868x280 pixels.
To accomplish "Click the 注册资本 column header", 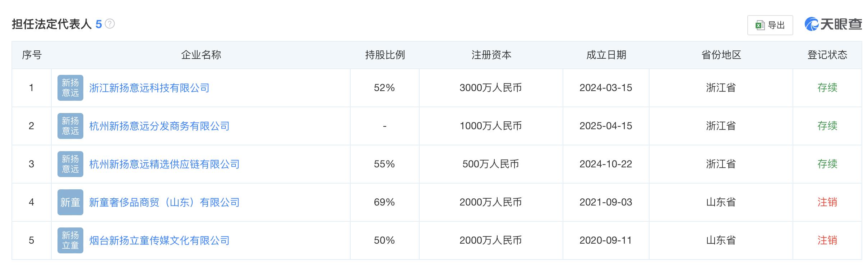I will pyautogui.click(x=491, y=55).
